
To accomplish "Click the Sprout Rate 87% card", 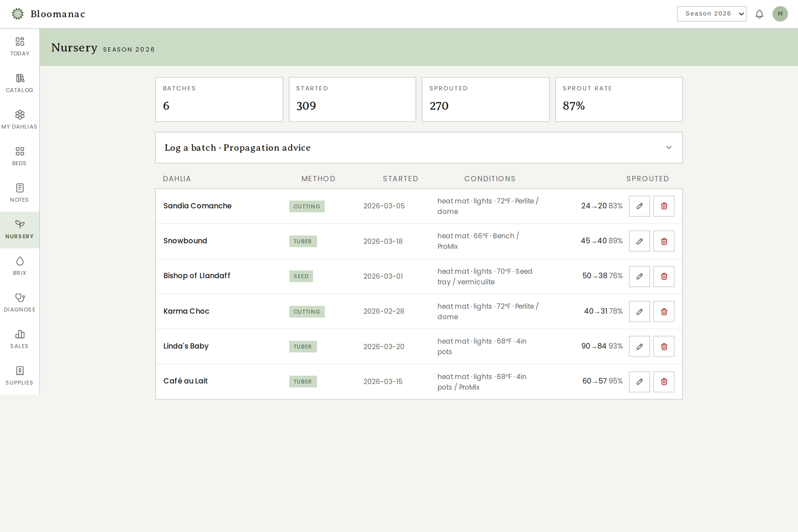I will click(x=619, y=99).
